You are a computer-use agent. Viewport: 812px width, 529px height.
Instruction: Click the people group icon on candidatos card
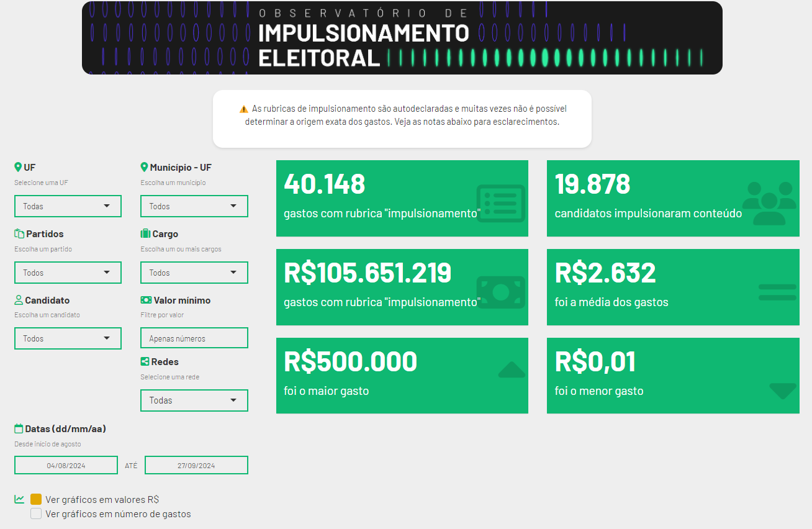(769, 202)
